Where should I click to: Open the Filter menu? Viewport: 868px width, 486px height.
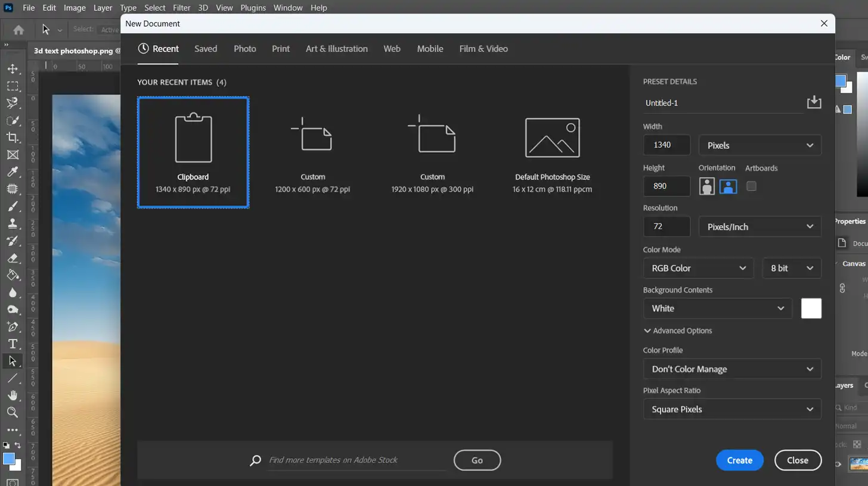181,8
